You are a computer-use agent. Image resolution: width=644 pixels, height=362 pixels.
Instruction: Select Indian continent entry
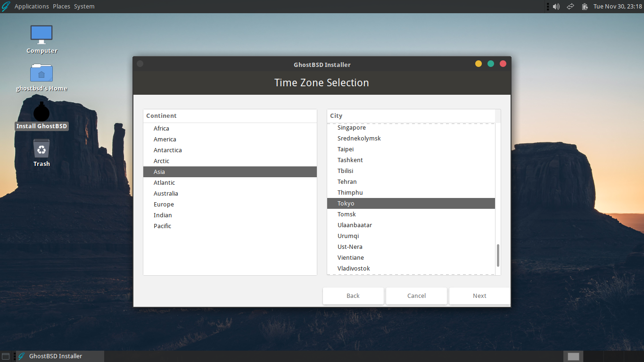[x=230, y=215]
